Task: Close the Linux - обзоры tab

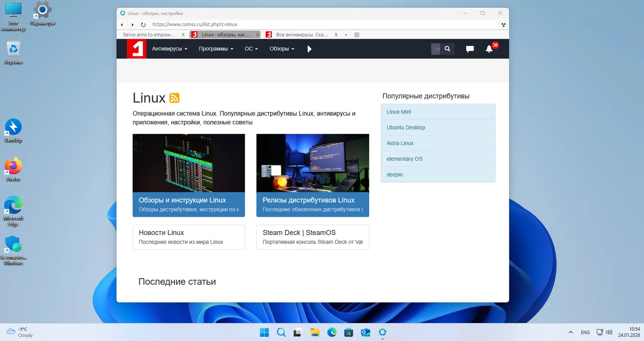Action: click(258, 35)
